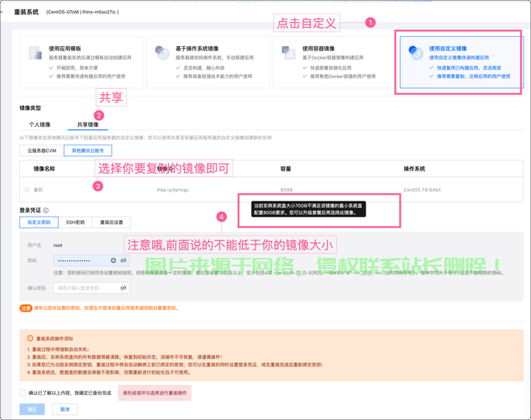Switch to the 共享镜像 tab
The height and width of the screenshot is (420, 531).
click(x=87, y=124)
